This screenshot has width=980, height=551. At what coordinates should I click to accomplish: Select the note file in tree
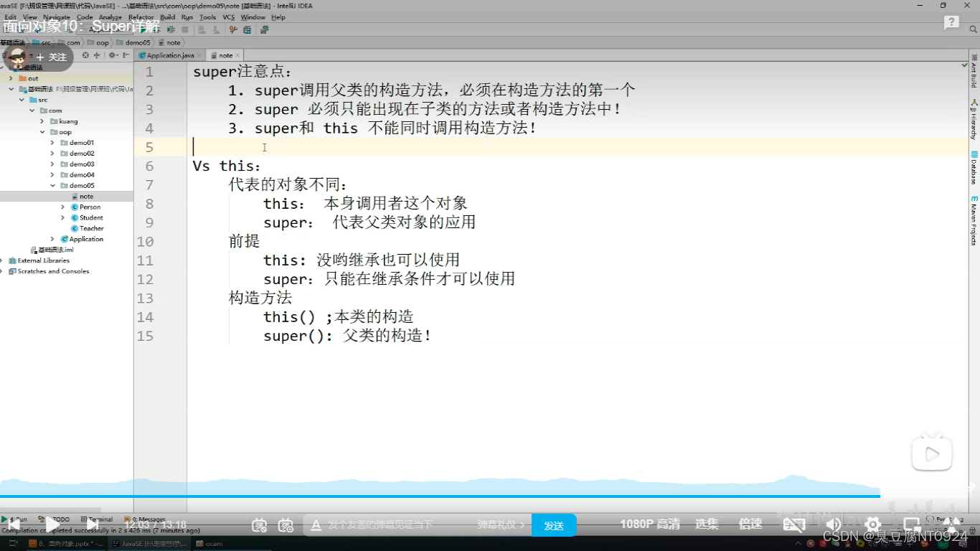82,197
